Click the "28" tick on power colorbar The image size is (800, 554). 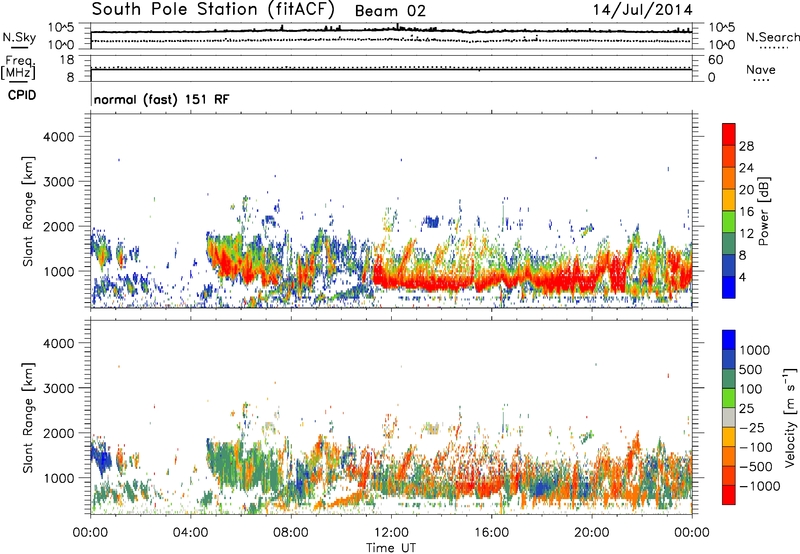[x=746, y=146]
